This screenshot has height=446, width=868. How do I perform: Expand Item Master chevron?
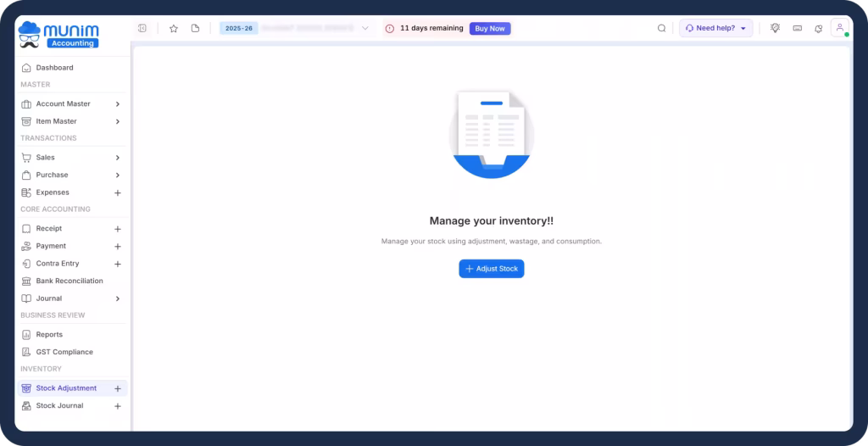[117, 121]
